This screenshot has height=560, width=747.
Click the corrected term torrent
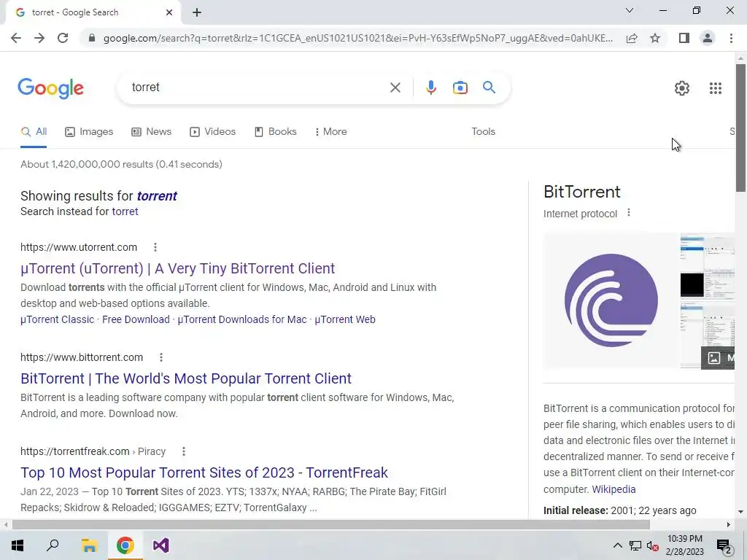point(157,196)
